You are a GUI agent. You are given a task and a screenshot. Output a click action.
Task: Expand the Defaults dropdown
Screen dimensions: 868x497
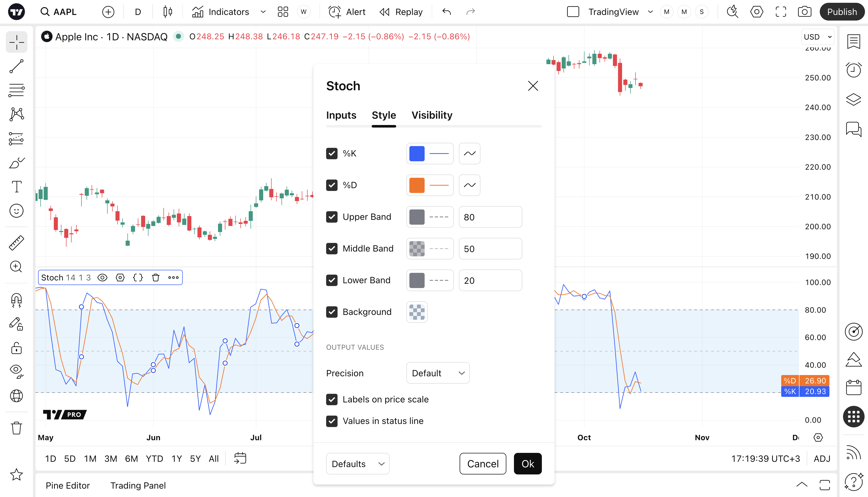point(357,464)
